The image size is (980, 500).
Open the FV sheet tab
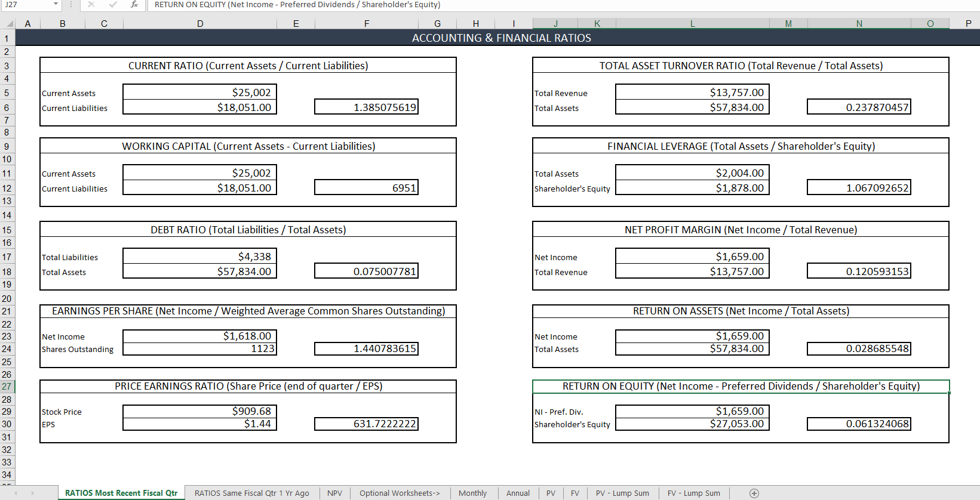tap(575, 493)
